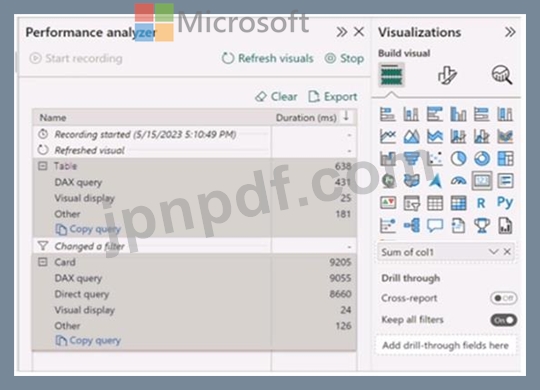The width and height of the screenshot is (540, 390).
Task: Copy query under the Table entry
Action: (88, 229)
